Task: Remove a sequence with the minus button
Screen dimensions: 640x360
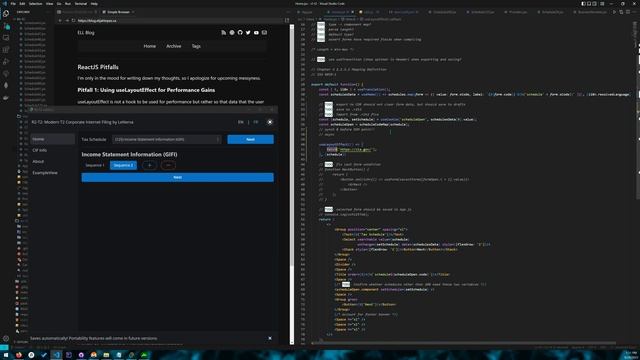Action: coord(168,165)
